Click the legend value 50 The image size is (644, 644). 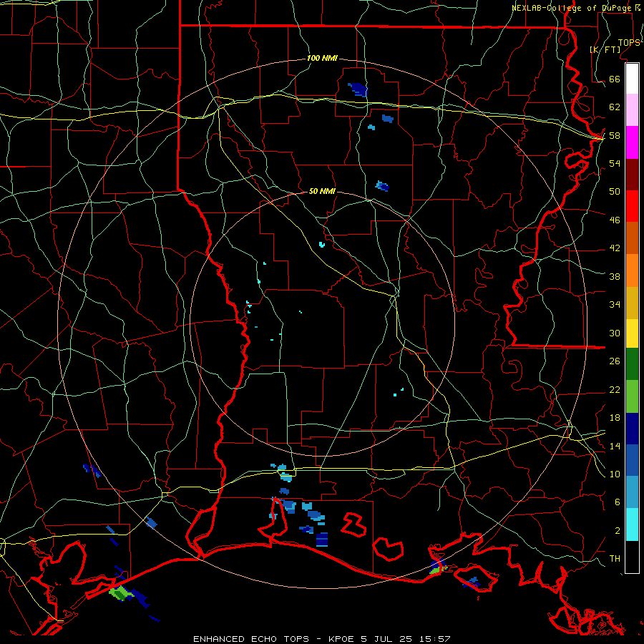point(615,191)
